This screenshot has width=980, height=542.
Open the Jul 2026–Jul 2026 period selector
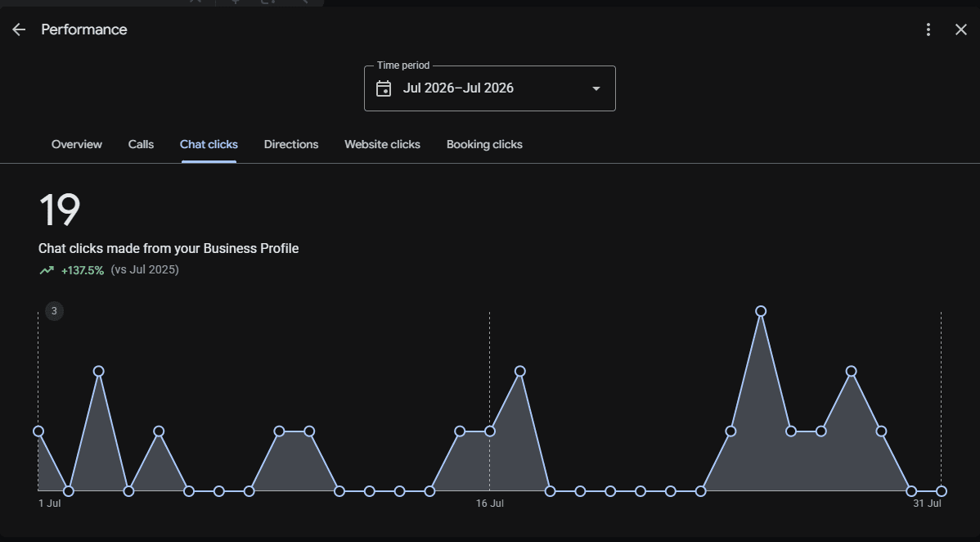click(490, 88)
